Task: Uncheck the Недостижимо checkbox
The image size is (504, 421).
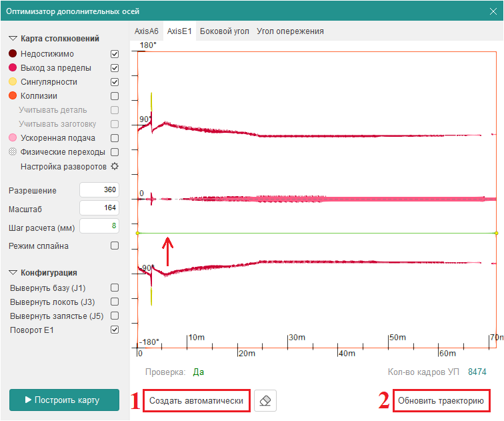Action: pos(115,54)
